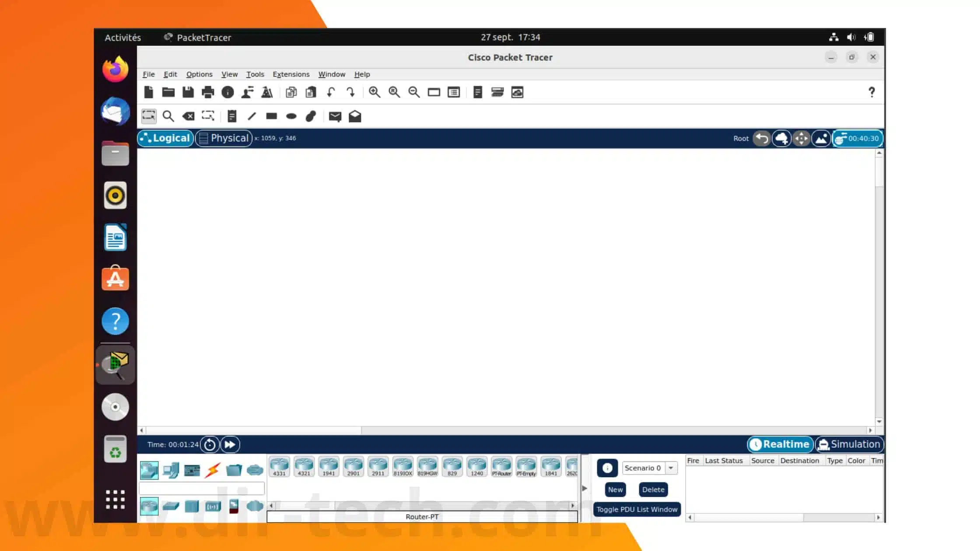Click the device search input field
The width and height of the screenshot is (980, 551).
pyautogui.click(x=202, y=488)
